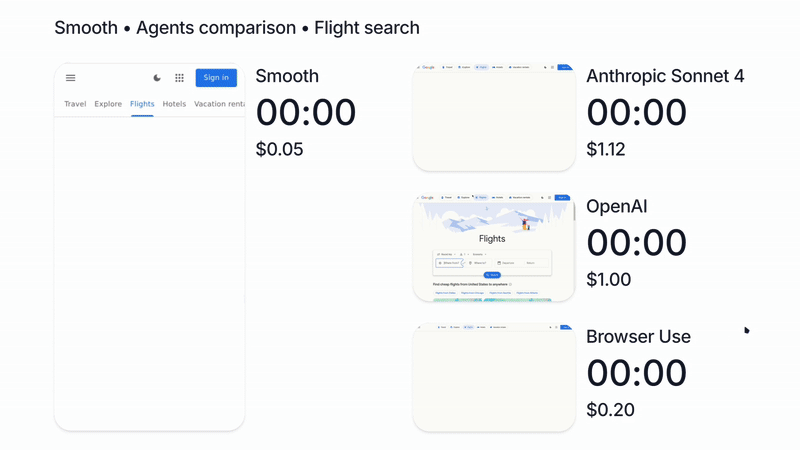Click 'Where to?' field in OpenAI preview

(x=478, y=263)
